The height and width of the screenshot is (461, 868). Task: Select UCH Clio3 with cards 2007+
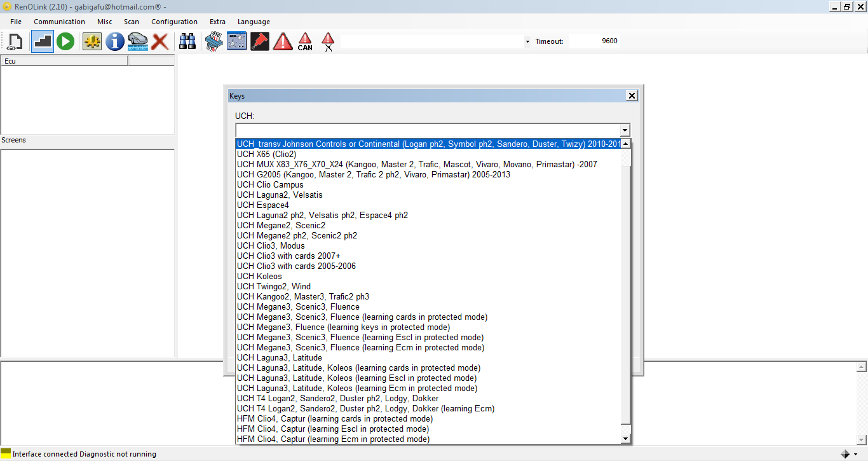click(x=428, y=256)
